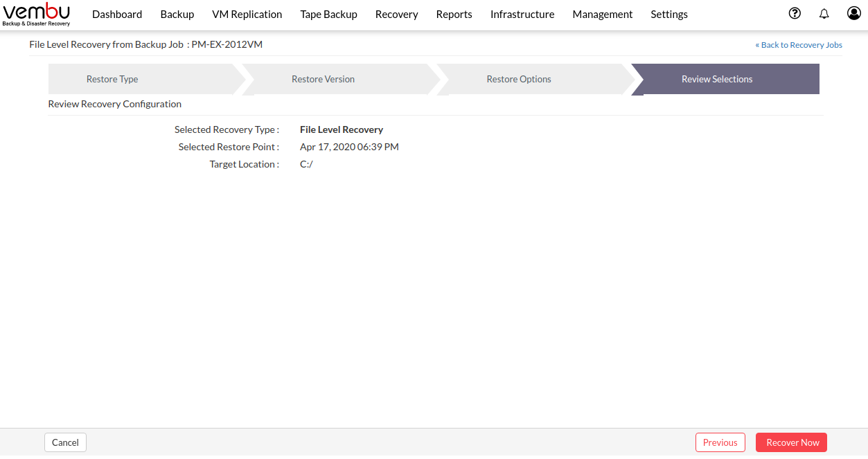This screenshot has height=459, width=868.
Task: Open the notifications bell icon
Action: [x=824, y=14]
